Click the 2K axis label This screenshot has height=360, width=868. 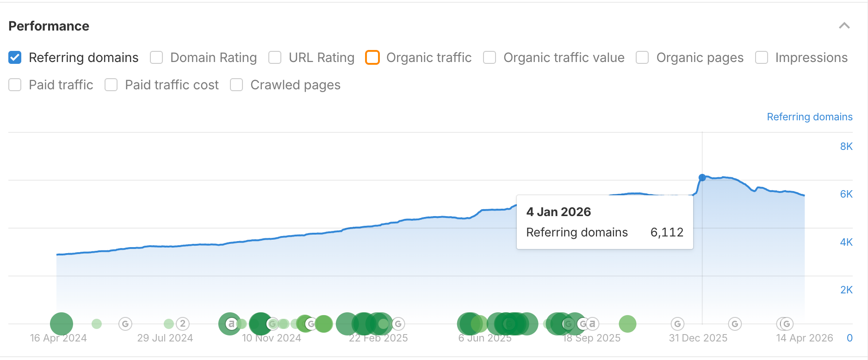point(846,290)
